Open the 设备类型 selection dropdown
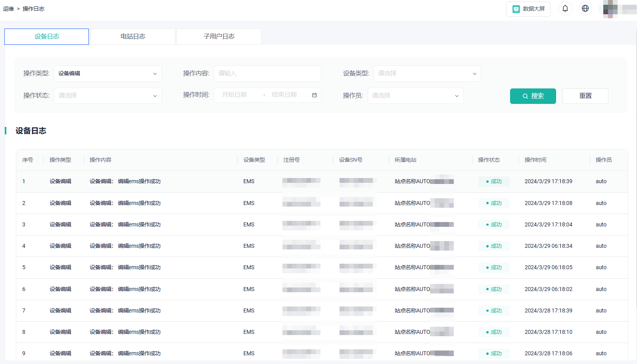 click(427, 73)
